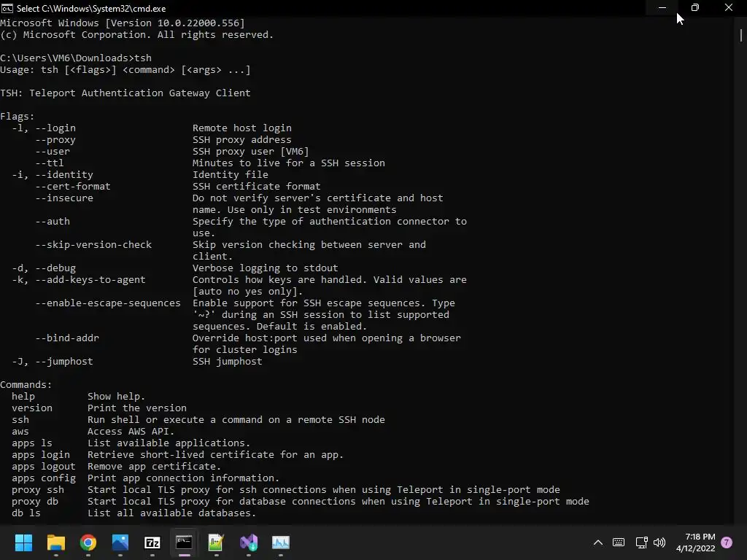Click the 'TSH: Teleport Authentication Gateway Client' line
This screenshot has width=747, height=560.
point(125,93)
